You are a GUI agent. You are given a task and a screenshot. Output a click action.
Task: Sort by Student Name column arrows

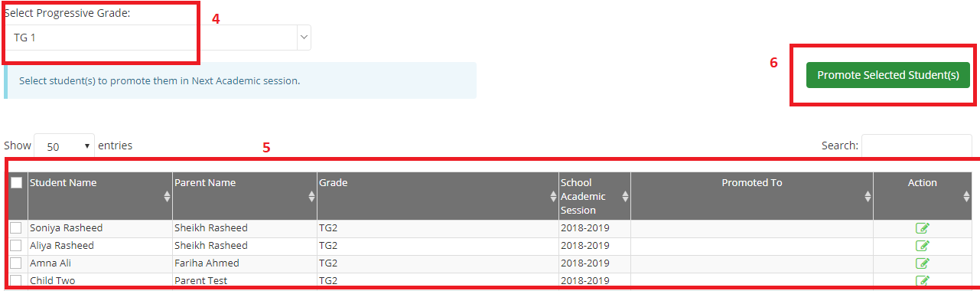[x=168, y=197]
